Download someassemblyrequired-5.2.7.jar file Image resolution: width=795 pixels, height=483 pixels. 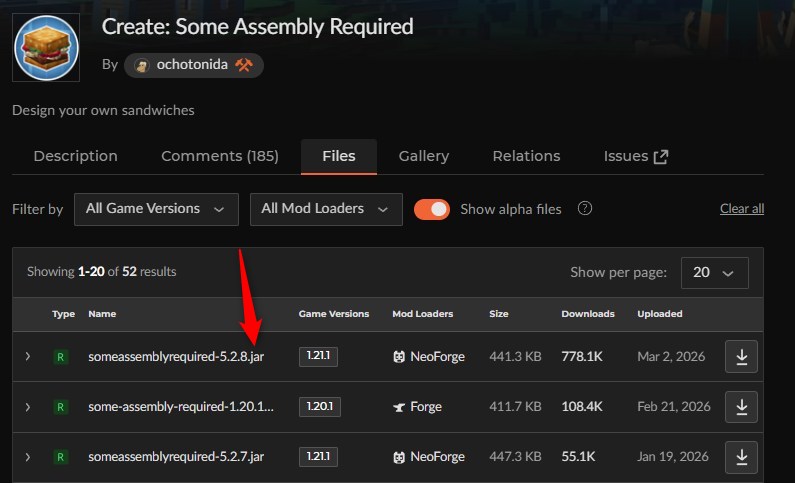click(x=741, y=457)
